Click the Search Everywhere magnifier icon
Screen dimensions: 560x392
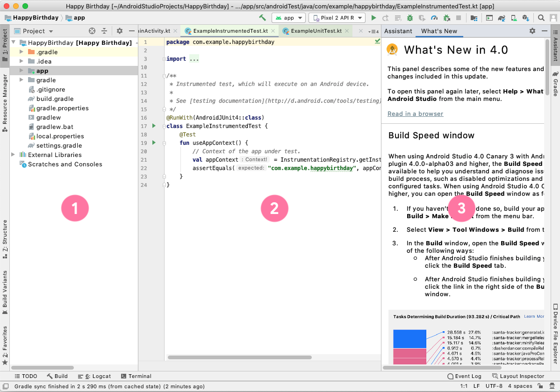[541, 18]
